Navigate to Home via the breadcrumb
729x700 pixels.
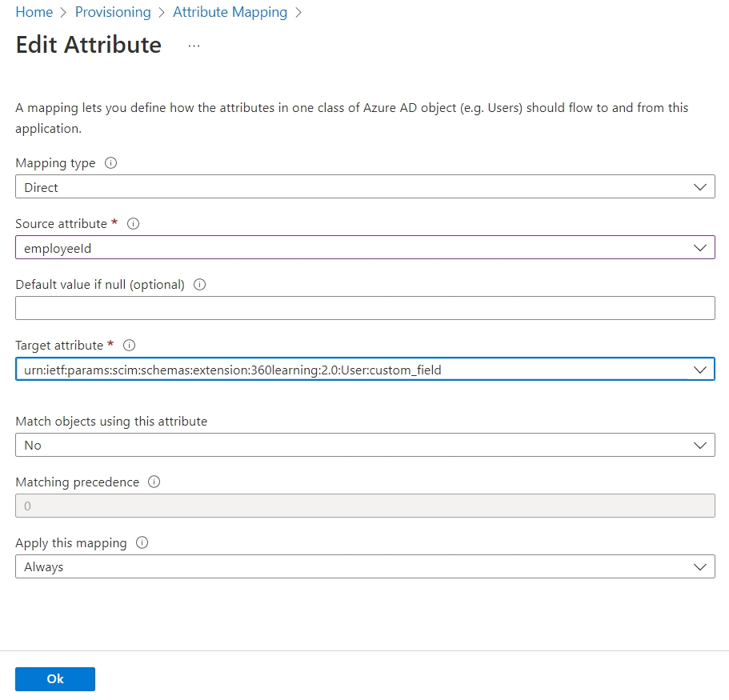point(34,12)
